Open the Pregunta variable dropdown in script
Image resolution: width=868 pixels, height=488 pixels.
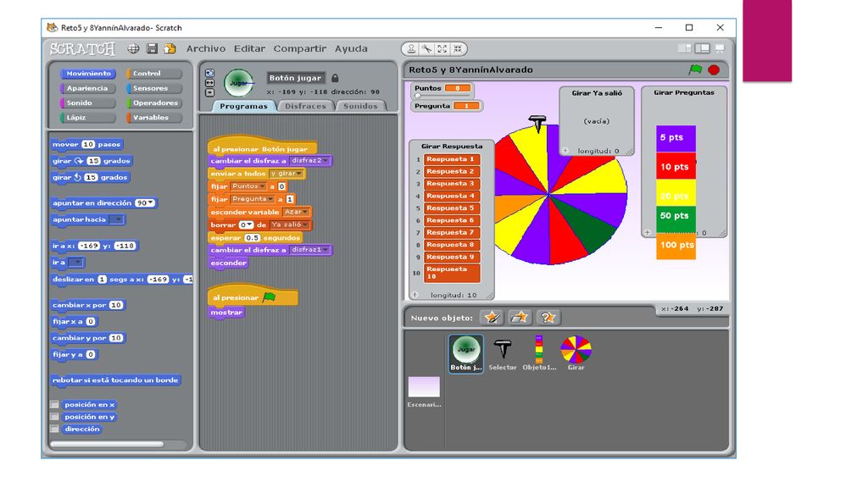click(253, 199)
